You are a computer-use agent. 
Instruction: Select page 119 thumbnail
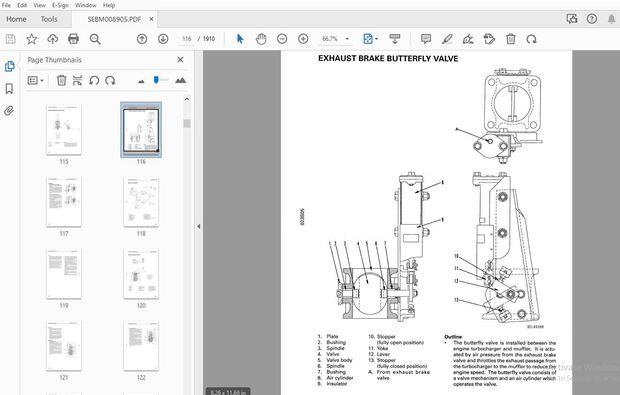click(64, 274)
